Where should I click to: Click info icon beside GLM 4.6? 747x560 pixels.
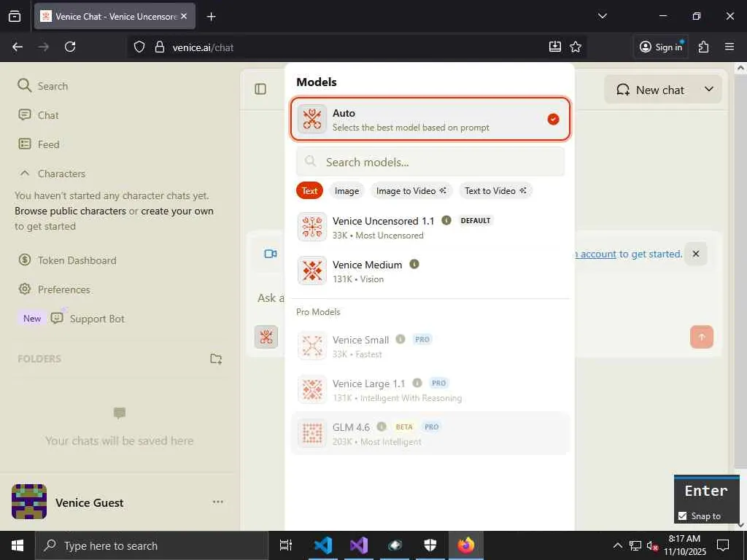(382, 426)
